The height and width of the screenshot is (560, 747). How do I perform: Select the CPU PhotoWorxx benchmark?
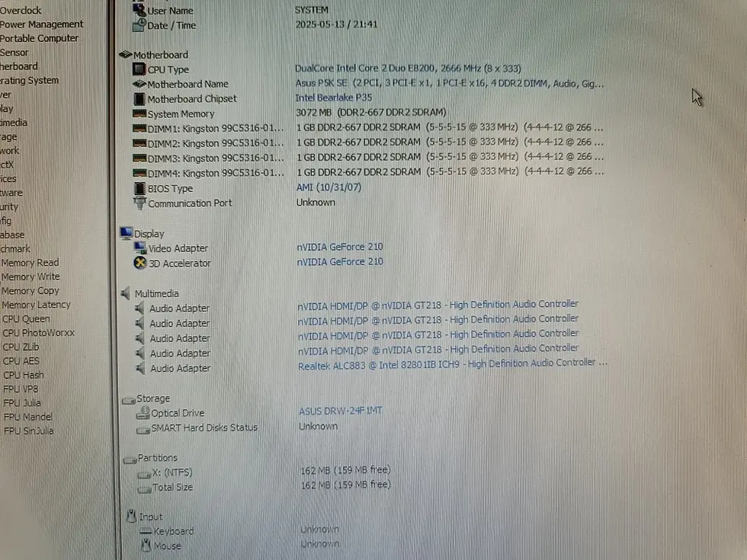39,332
